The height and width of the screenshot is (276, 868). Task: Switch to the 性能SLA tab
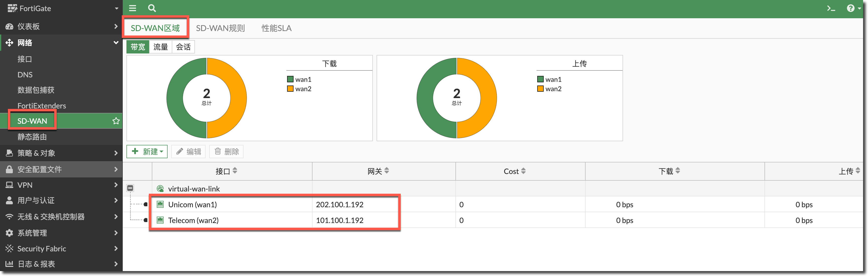(276, 28)
